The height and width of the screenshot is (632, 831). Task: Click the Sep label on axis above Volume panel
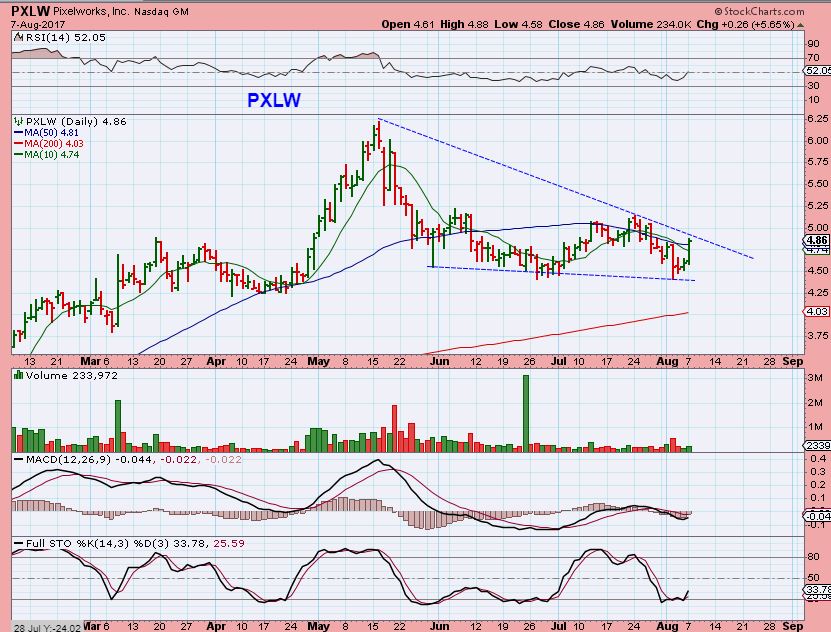(793, 361)
